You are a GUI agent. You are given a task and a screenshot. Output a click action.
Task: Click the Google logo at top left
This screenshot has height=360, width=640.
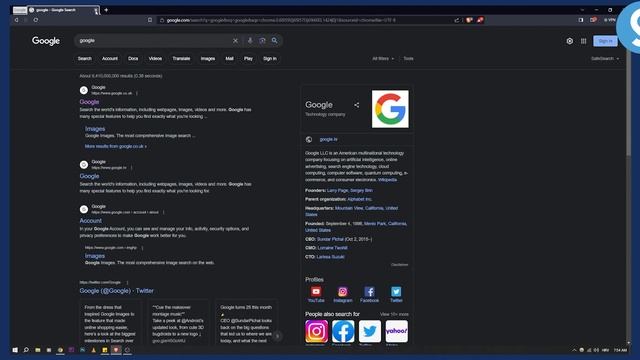coord(46,41)
